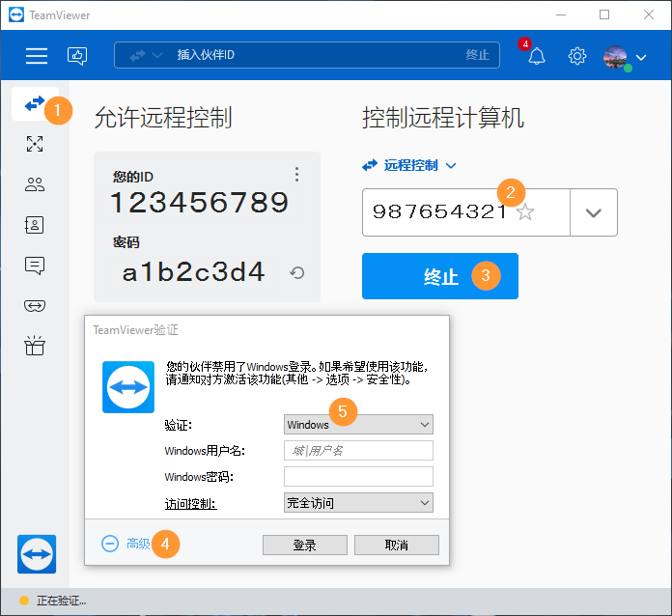Open the Computers & Contacts people icon

(35, 184)
